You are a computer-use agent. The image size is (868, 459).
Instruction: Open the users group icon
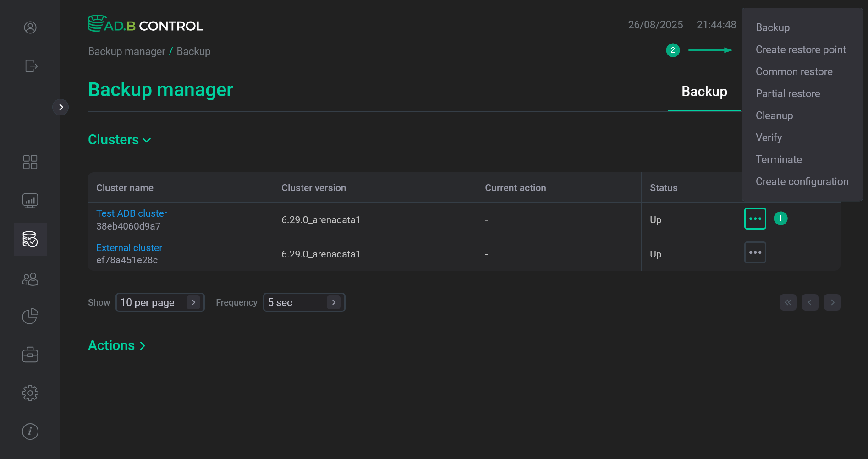click(30, 279)
